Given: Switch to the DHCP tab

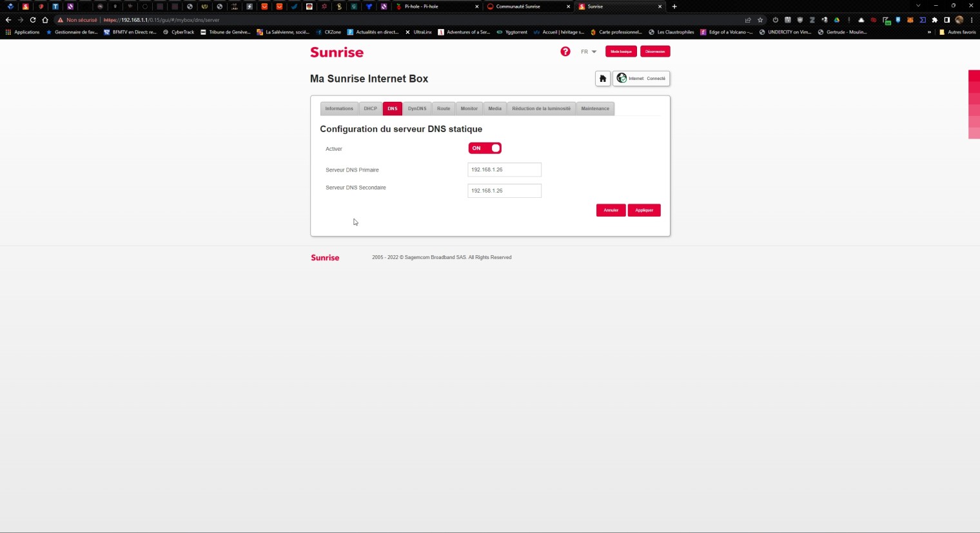Looking at the screenshot, I should click(x=370, y=109).
